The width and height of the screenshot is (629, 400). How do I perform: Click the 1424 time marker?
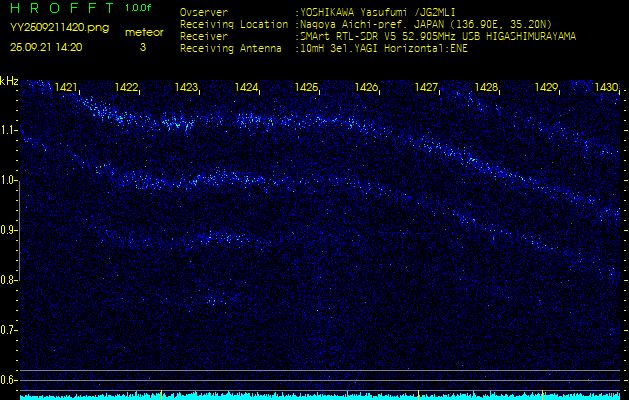[x=247, y=88]
